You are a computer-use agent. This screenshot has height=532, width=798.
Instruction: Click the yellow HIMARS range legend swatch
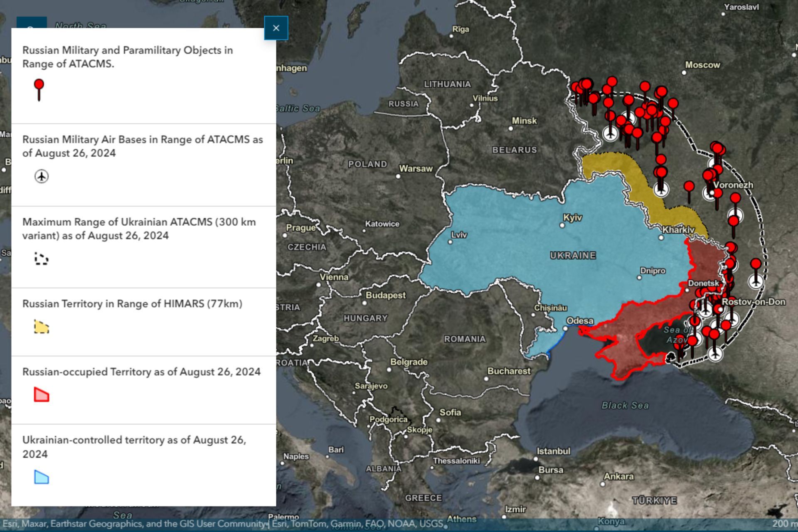(41, 327)
